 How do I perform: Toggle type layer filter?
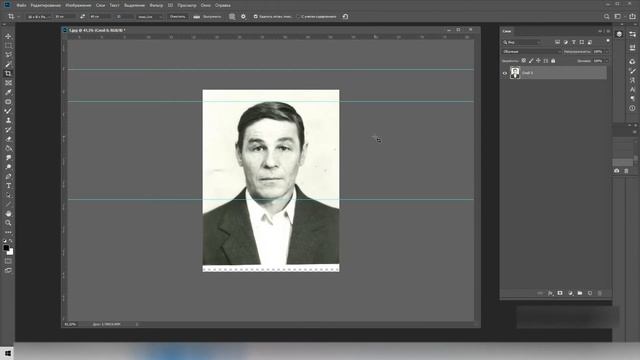(573, 42)
